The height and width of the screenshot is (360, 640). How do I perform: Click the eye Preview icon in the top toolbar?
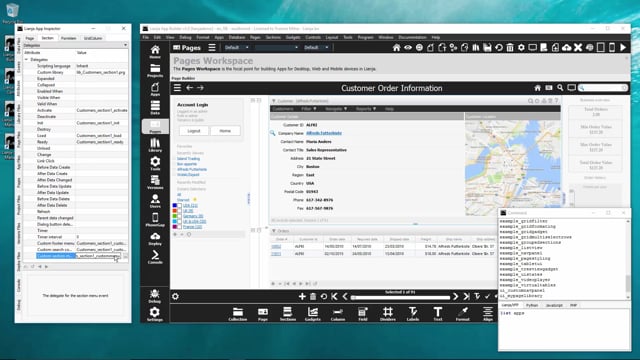(408, 48)
